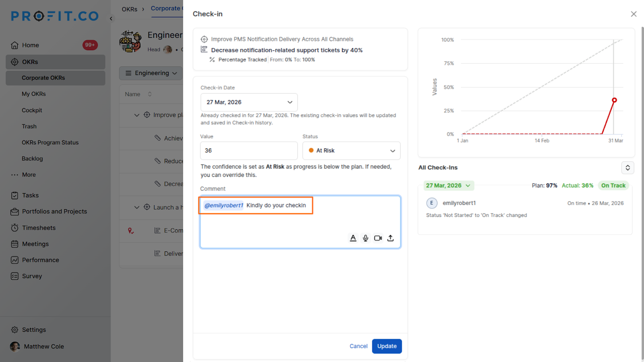Open Trash in sidebar

point(29,126)
